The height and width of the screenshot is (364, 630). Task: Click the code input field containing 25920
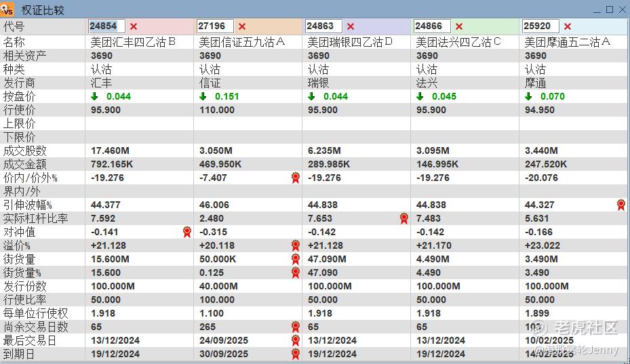coord(540,26)
